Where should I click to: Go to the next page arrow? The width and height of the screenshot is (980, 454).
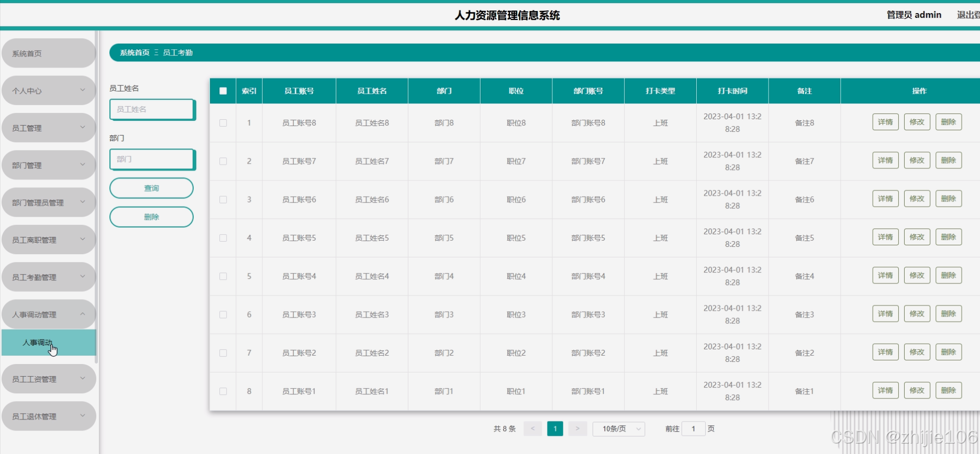tap(577, 429)
